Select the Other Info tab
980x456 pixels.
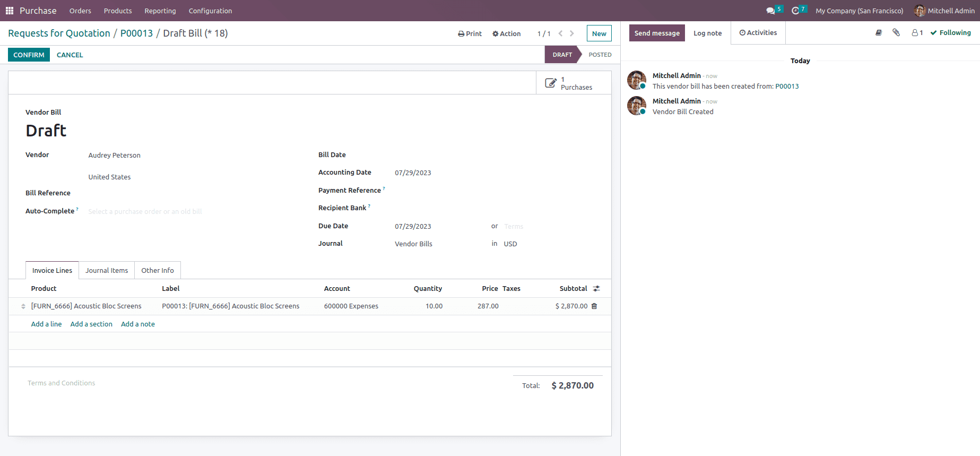click(x=158, y=270)
